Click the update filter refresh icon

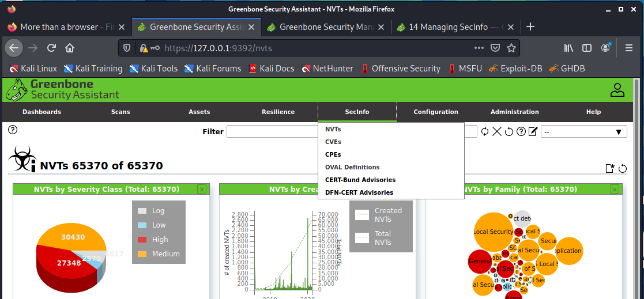tap(485, 132)
